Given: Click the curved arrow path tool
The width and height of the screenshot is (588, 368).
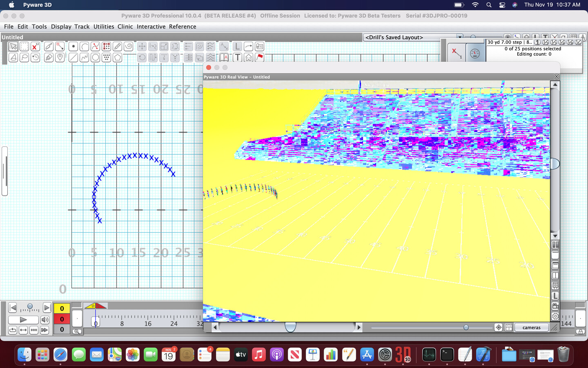Looking at the screenshot, I should pos(248,46).
